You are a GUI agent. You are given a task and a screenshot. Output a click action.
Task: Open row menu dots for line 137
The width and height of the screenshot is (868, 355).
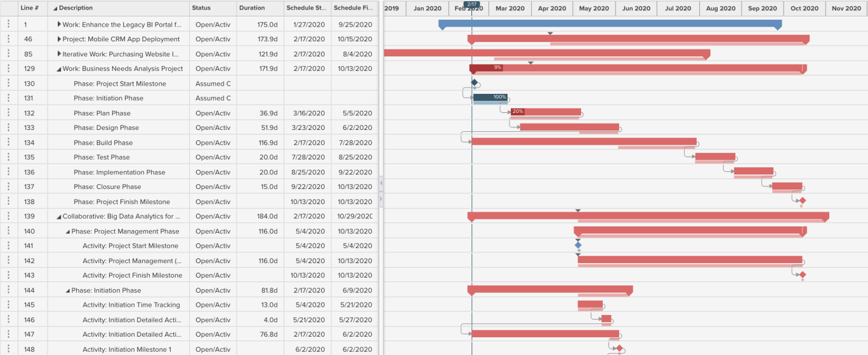tap(8, 186)
